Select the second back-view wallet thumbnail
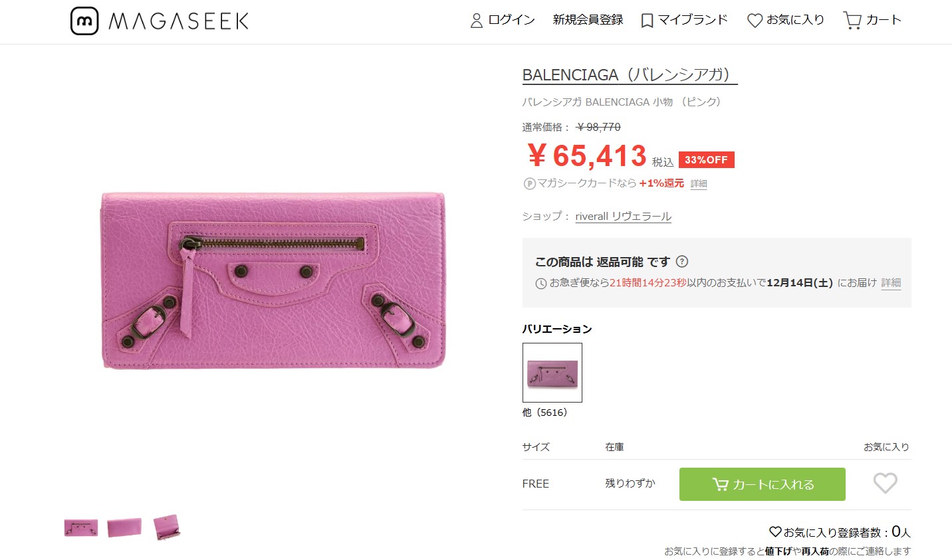Screen dimensions: 952x560 [x=124, y=527]
